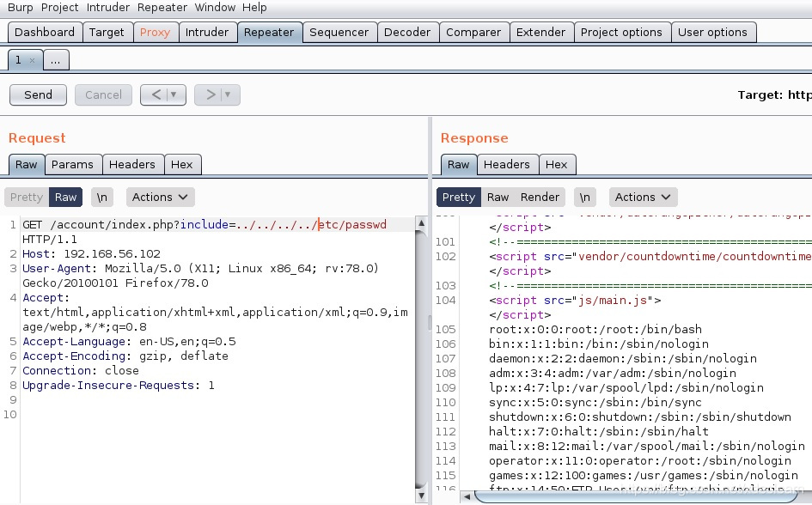
Task: Select the Repeater tool tab
Action: 269,32
